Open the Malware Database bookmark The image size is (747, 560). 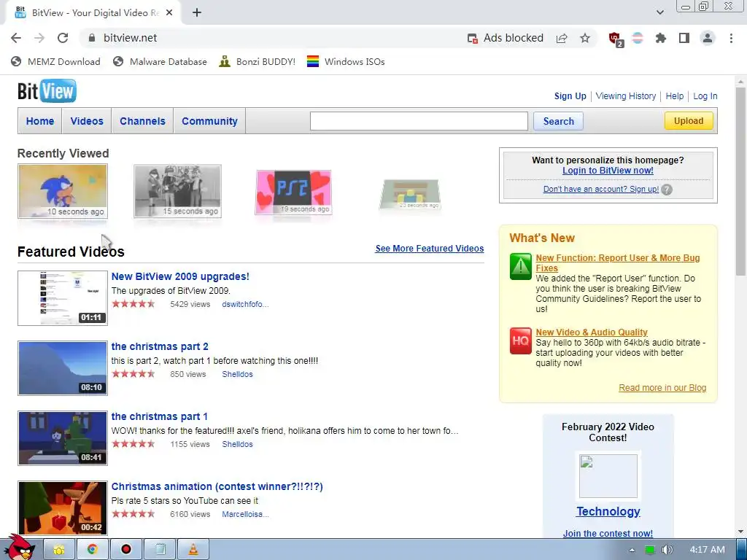160,61
